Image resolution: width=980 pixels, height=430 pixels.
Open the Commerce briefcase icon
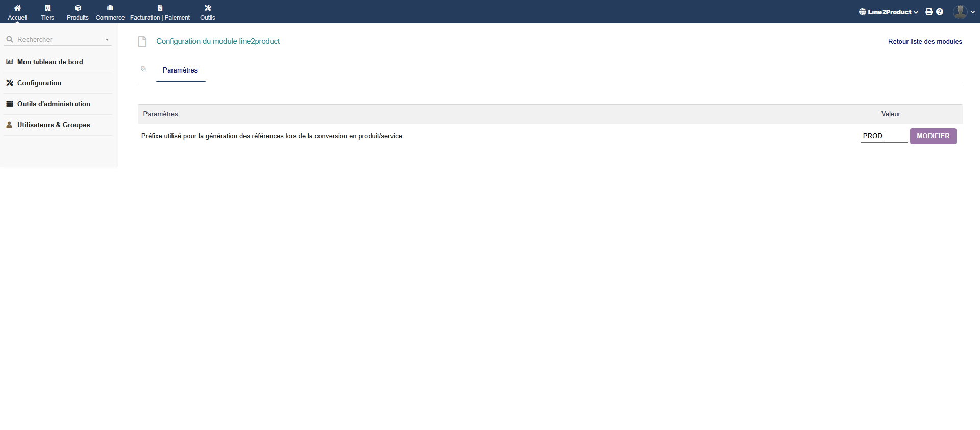tap(110, 8)
